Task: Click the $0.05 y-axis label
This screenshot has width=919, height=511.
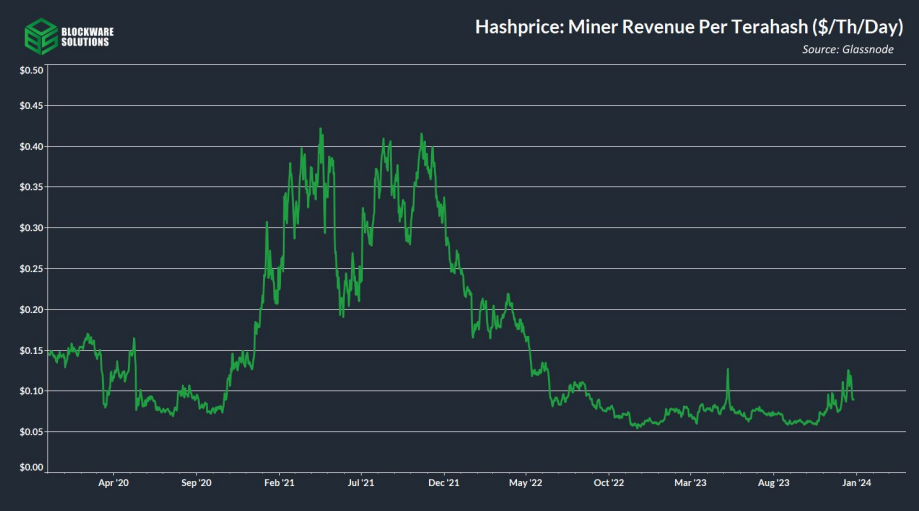Action: pos(31,432)
